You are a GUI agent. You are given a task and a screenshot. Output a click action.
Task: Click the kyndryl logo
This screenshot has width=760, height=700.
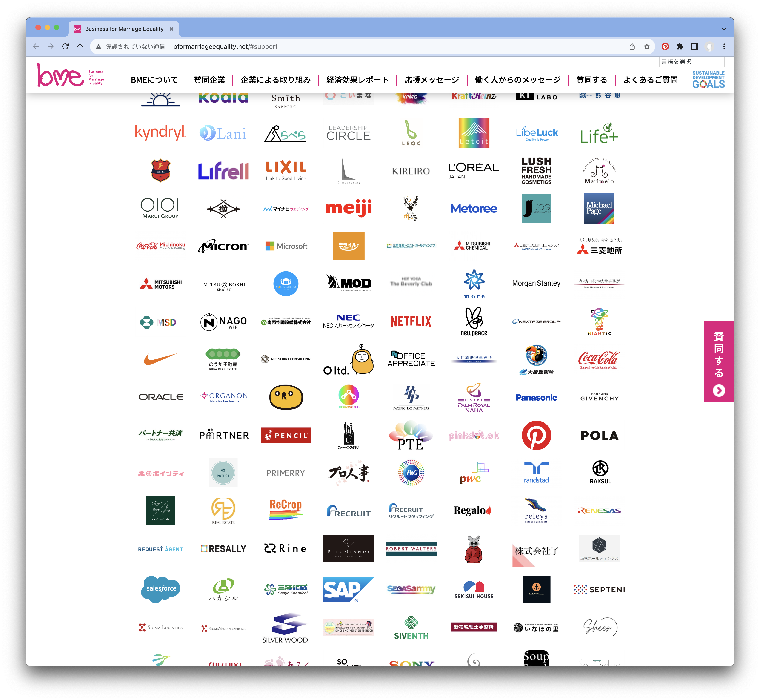tap(160, 133)
